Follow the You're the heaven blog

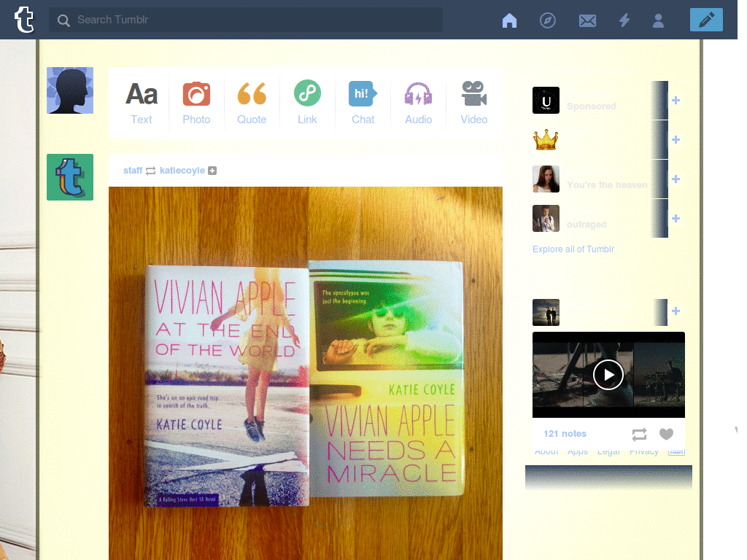click(x=676, y=179)
